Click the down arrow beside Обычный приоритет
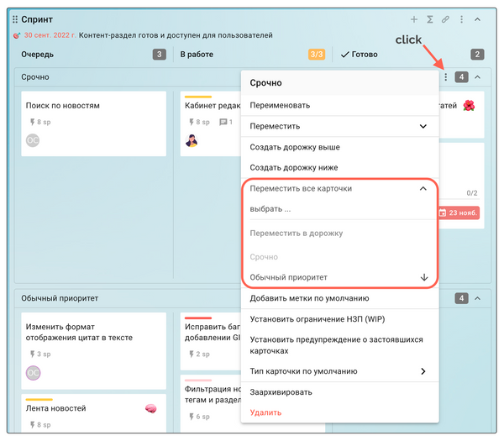The height and width of the screenshot is (441, 504). [x=424, y=277]
